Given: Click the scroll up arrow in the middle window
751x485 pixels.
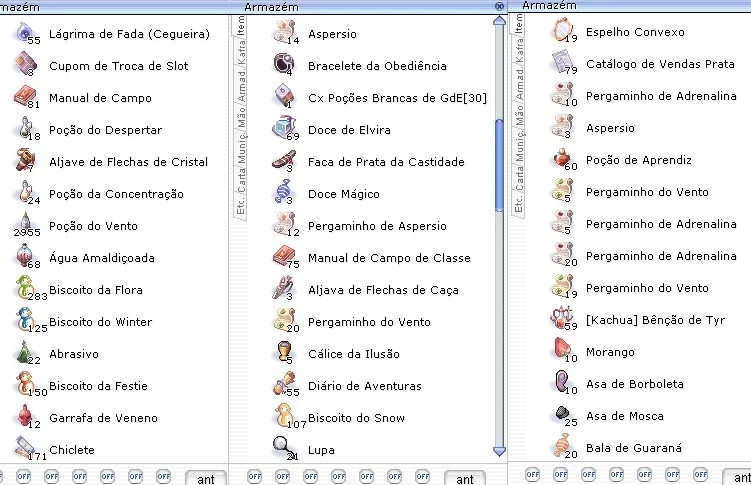Looking at the screenshot, I should pos(499,21).
